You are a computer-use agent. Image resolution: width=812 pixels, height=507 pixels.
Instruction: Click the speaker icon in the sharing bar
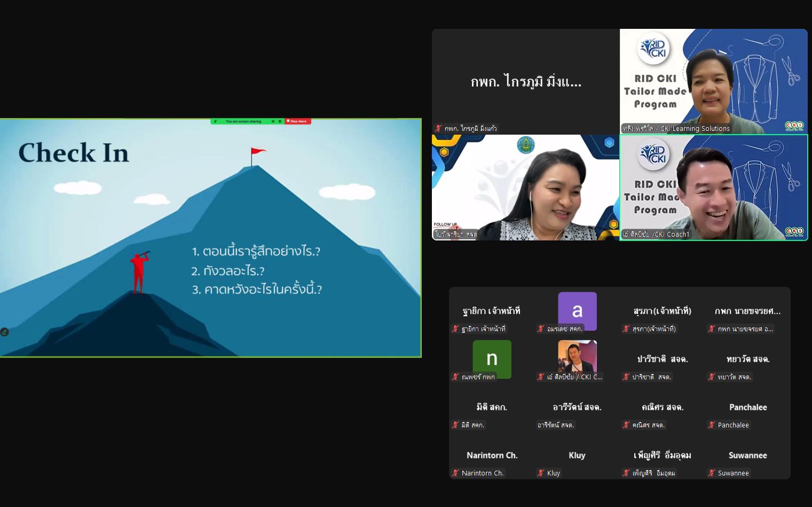pos(273,121)
